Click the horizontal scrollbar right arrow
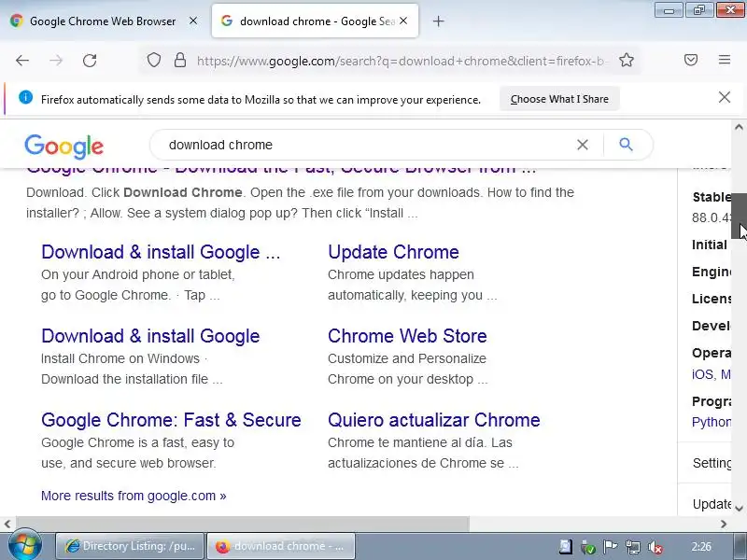Image resolution: width=747 pixels, height=560 pixels. pyautogui.click(x=724, y=524)
